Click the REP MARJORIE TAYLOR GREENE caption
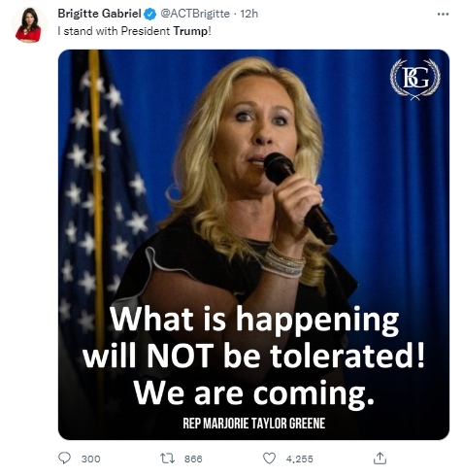463x476 pixels. tap(254, 423)
